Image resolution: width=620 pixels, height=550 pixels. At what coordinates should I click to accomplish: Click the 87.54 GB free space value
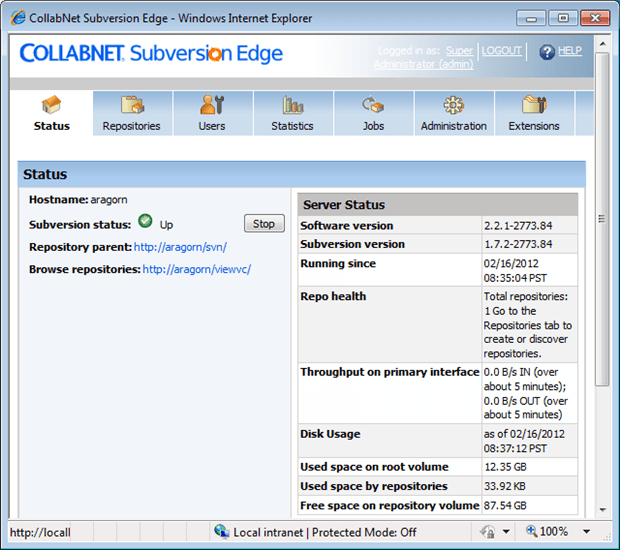pos(505,505)
